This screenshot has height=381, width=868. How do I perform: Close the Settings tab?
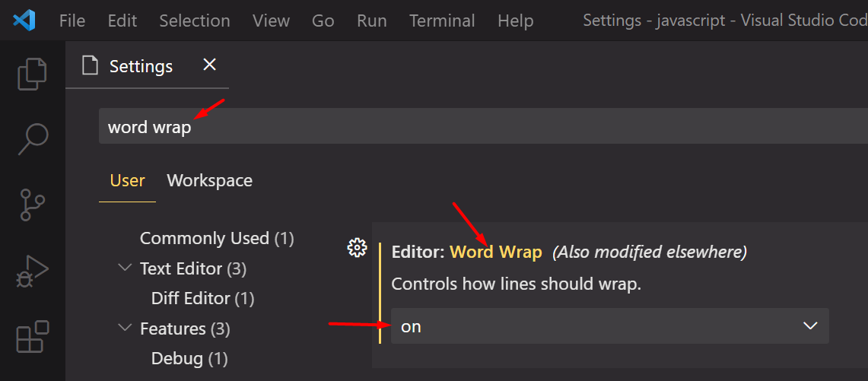[210, 65]
